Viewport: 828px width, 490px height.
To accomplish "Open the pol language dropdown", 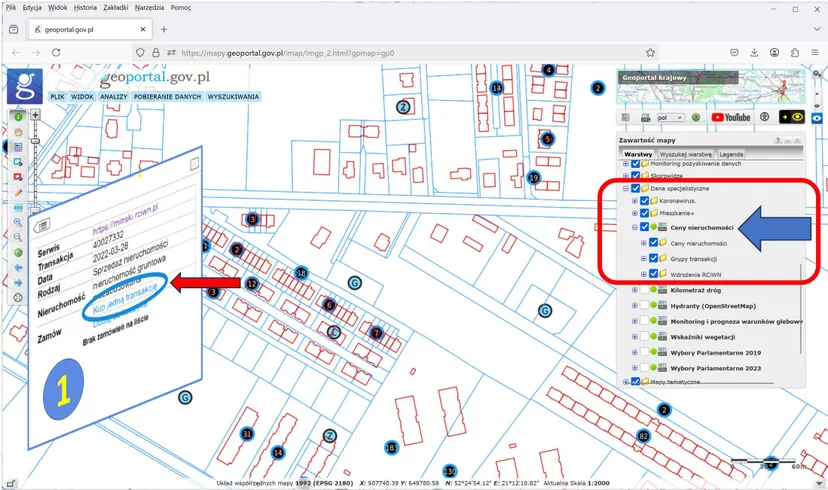I will (671, 118).
